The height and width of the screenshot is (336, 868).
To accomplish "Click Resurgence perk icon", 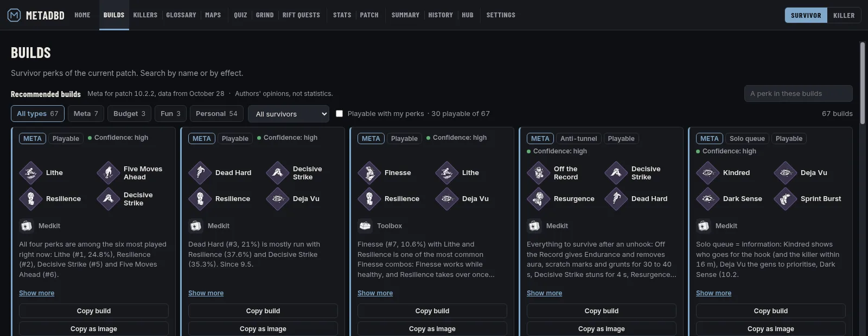I will [x=539, y=199].
